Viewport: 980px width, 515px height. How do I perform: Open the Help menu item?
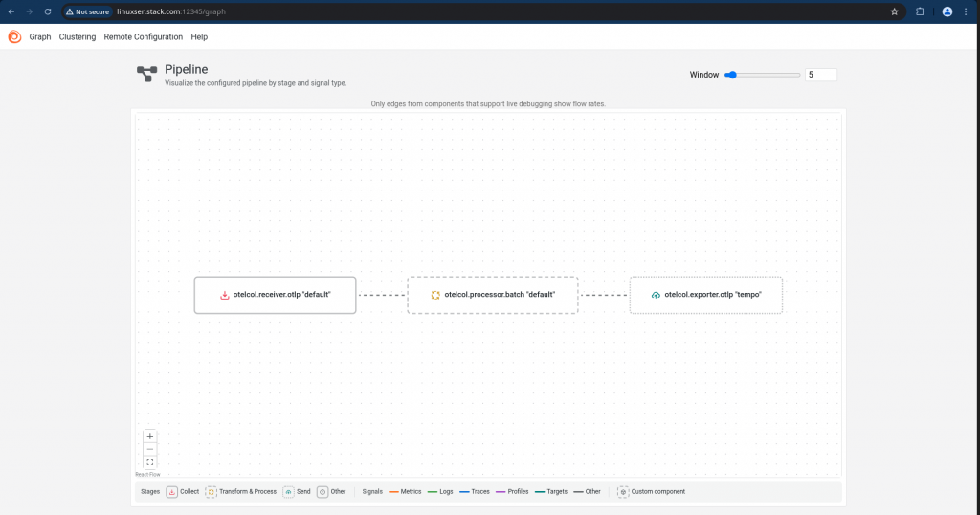click(199, 37)
